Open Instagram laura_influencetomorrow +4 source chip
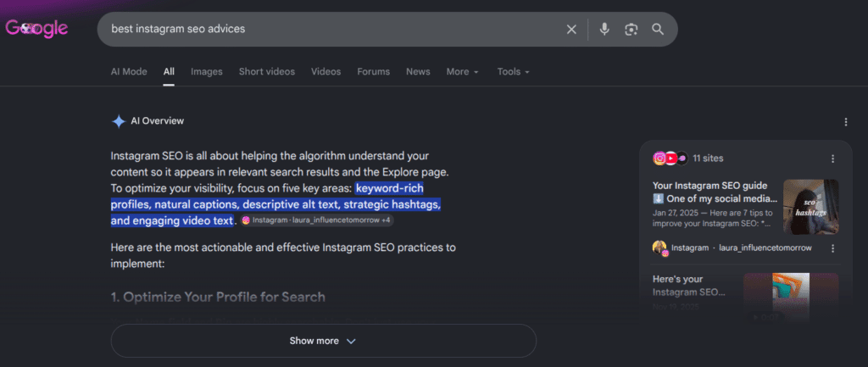868x367 pixels. 317,220
